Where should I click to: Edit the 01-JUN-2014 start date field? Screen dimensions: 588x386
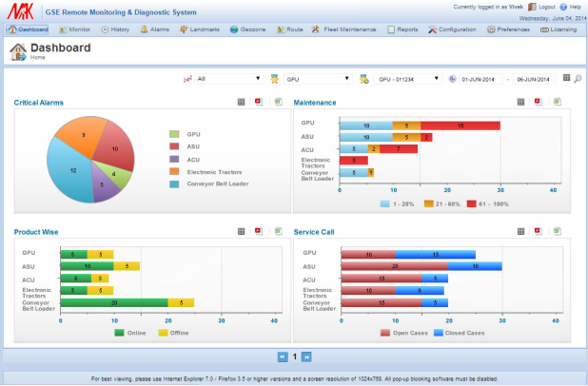[x=480, y=79]
